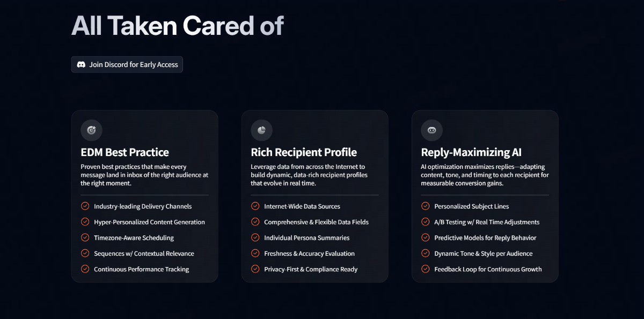Screen dimensions: 644x319
Task: Click the robot icon above Reply-Maximizing AI
Action: pyautogui.click(x=431, y=130)
